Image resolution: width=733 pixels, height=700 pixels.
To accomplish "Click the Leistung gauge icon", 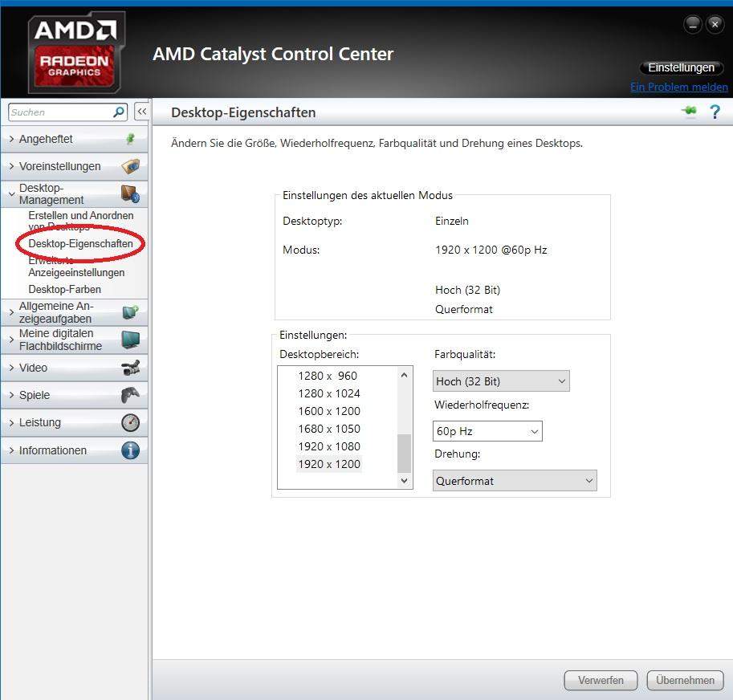I will [x=130, y=422].
